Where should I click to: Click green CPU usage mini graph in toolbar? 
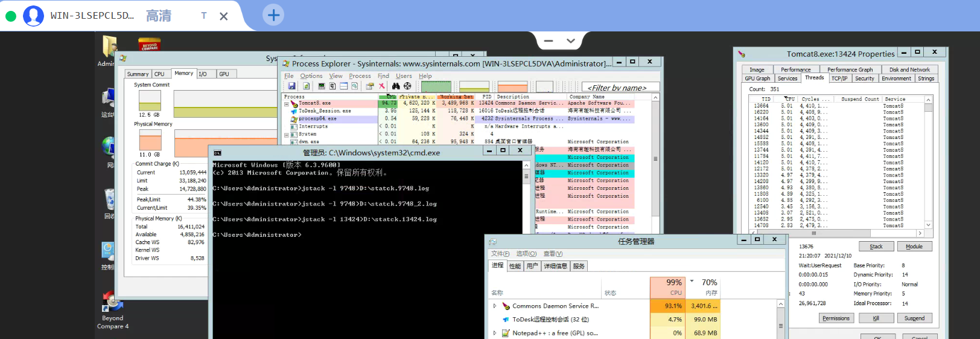[x=436, y=86]
